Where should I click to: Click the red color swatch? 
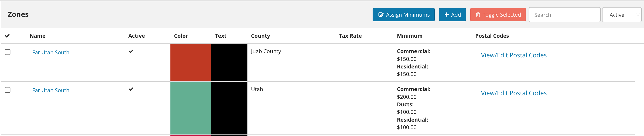191,63
